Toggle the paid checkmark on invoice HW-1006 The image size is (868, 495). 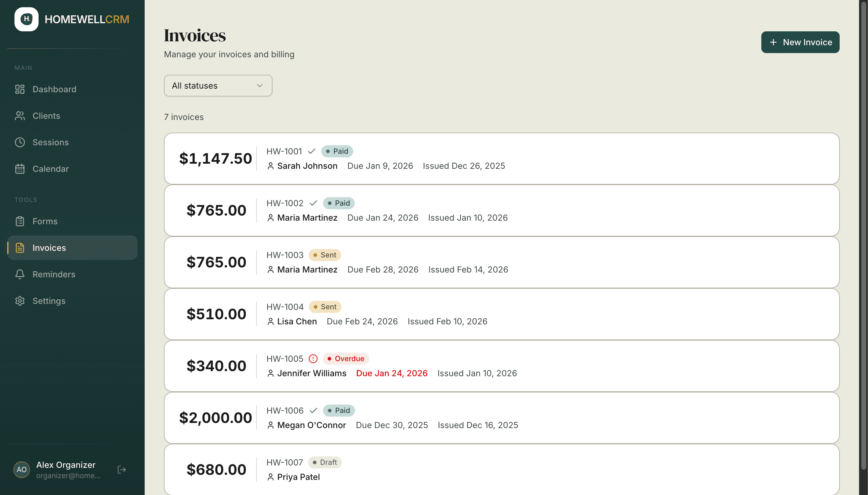click(313, 410)
